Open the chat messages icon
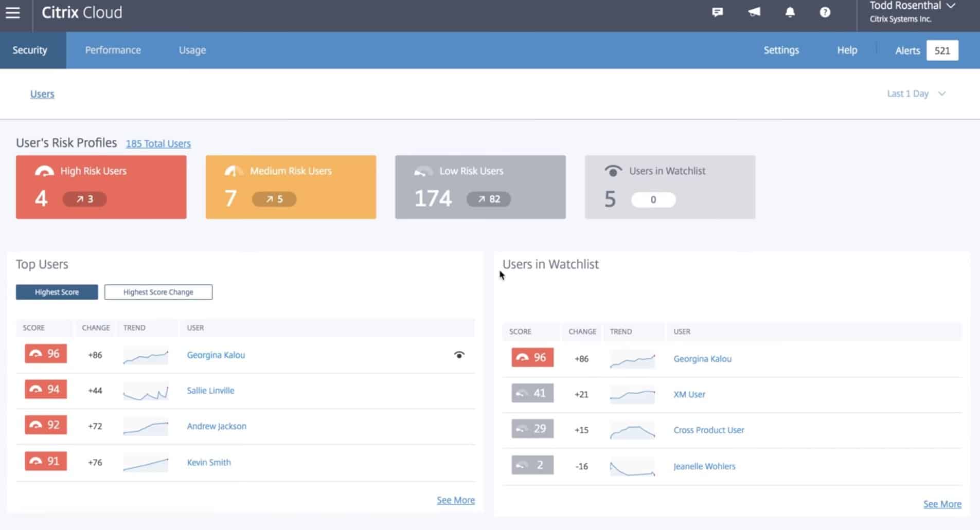The width and height of the screenshot is (980, 530). pos(717,12)
